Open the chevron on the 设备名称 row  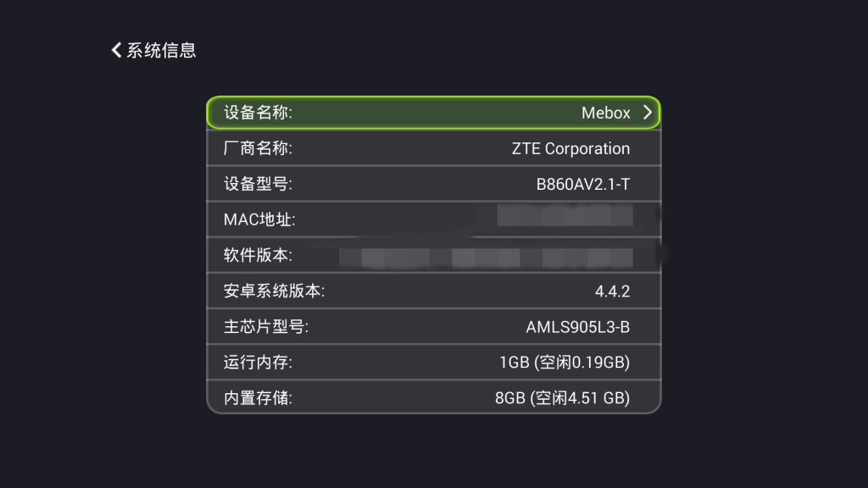point(647,113)
